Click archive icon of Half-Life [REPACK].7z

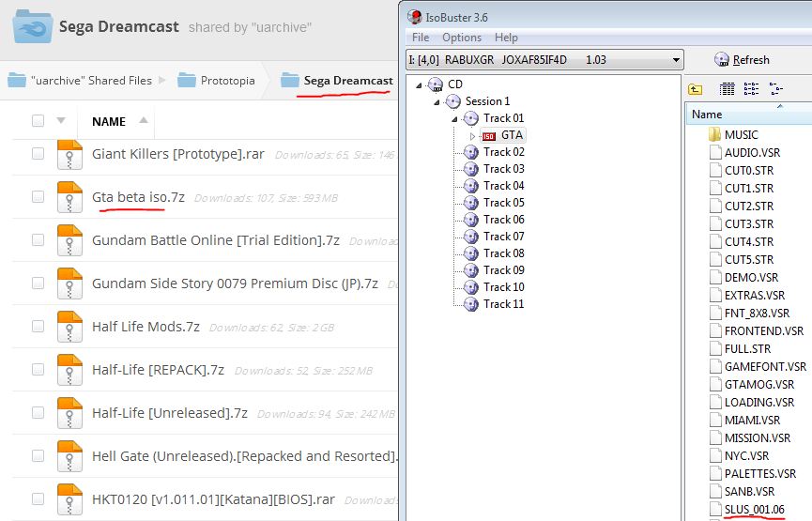[x=69, y=370]
